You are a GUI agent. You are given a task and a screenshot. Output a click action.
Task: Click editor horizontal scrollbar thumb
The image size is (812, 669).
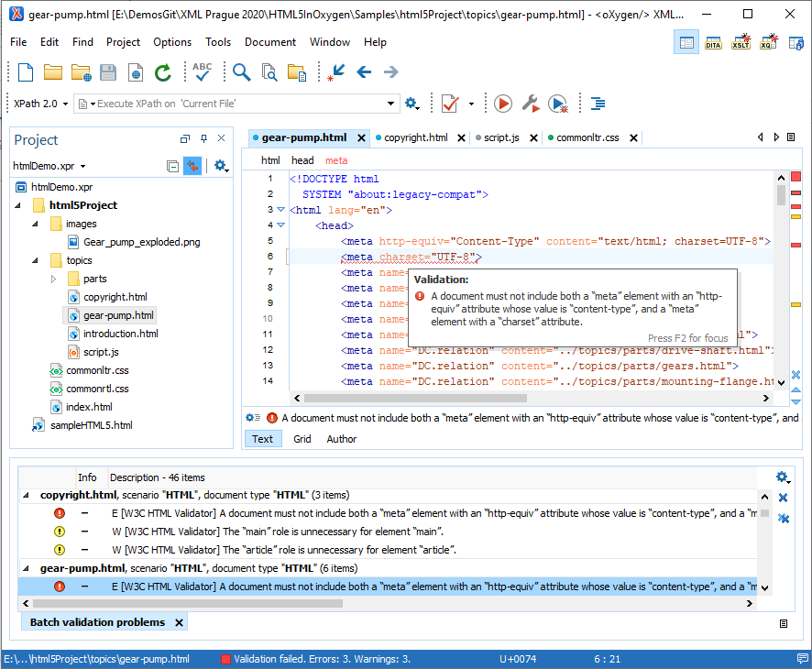[x=415, y=398]
